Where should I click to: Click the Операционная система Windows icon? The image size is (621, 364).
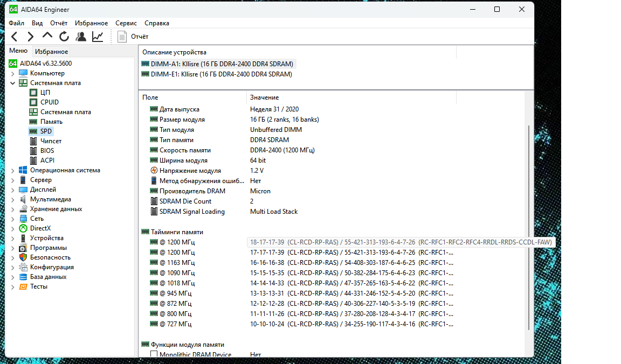click(x=23, y=170)
